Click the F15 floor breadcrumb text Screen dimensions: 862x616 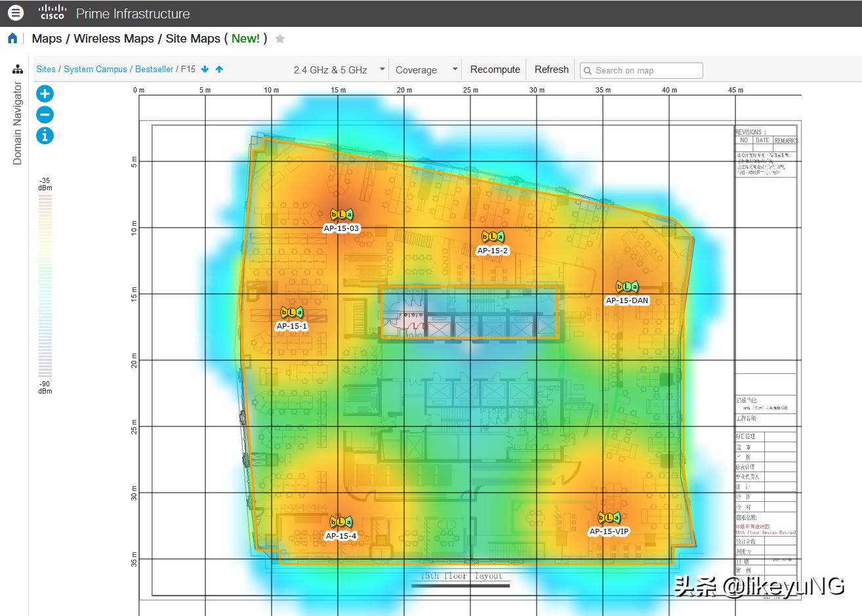[x=188, y=69]
